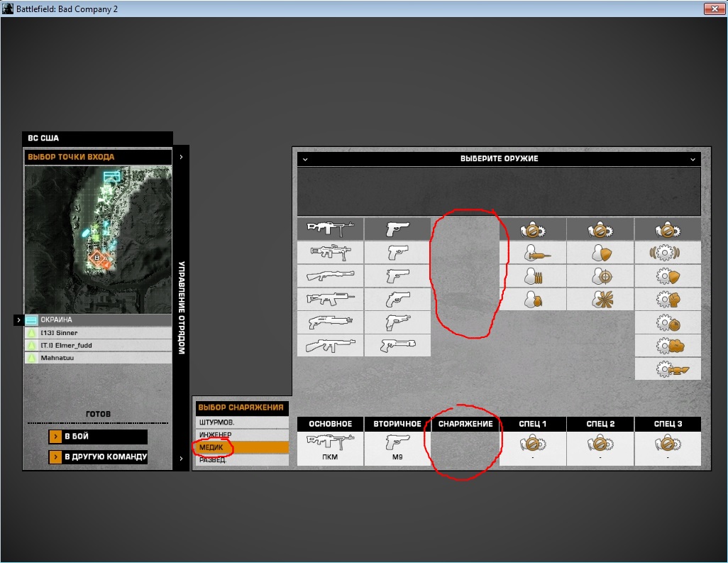Select the rifle-style machine gun in the third primary row

330,299
